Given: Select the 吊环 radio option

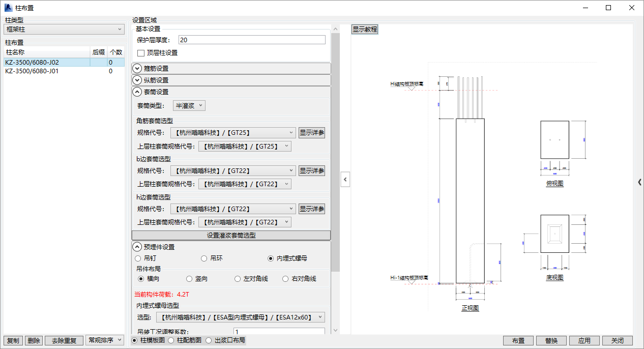Looking at the screenshot, I should [204, 258].
